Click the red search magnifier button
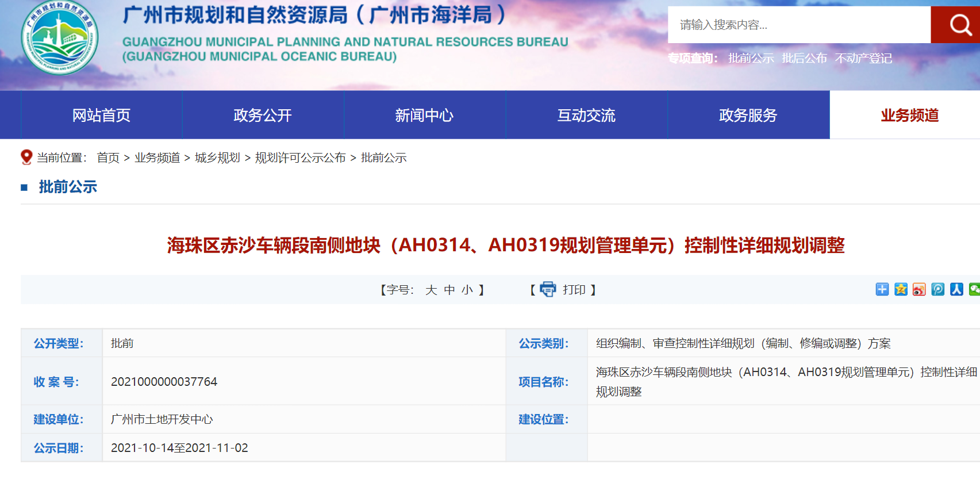 click(956, 25)
